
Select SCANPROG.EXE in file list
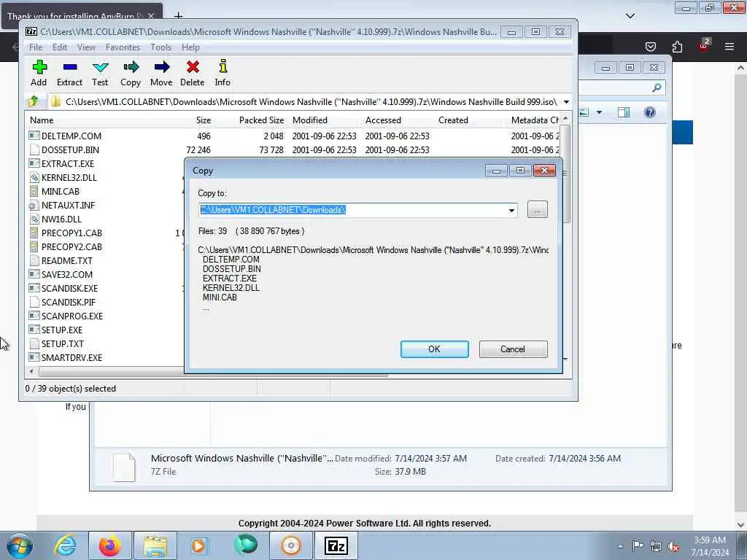click(x=72, y=316)
